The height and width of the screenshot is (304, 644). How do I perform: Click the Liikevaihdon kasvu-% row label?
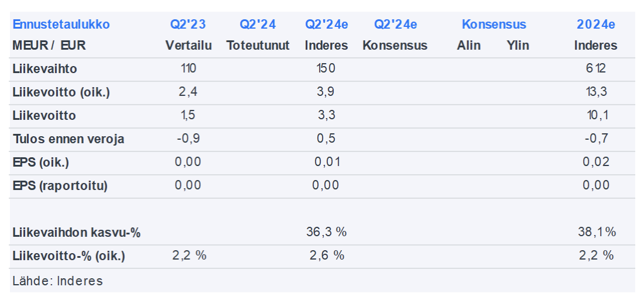(x=76, y=232)
